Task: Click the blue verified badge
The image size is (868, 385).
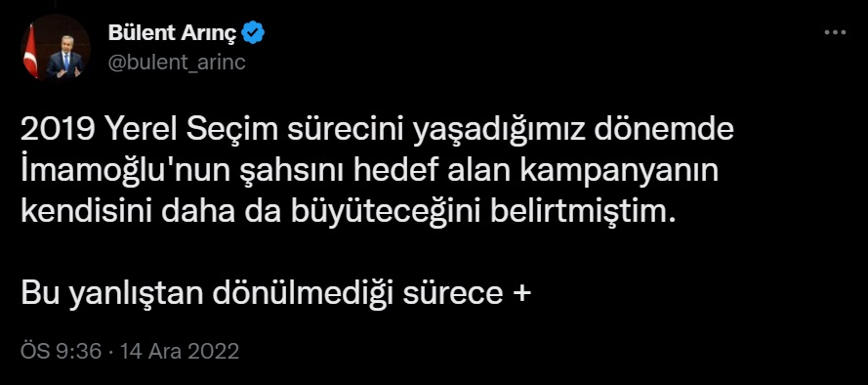Action: pyautogui.click(x=254, y=33)
